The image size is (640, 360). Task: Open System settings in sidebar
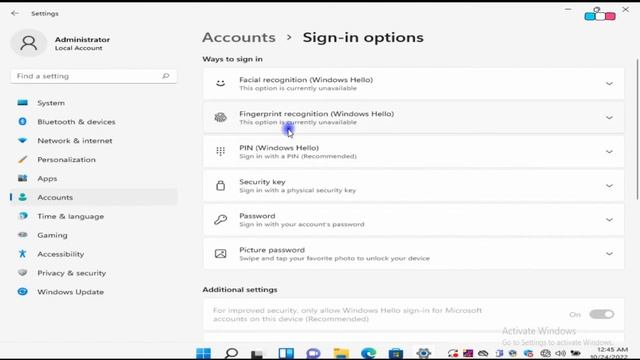tap(94, 103)
